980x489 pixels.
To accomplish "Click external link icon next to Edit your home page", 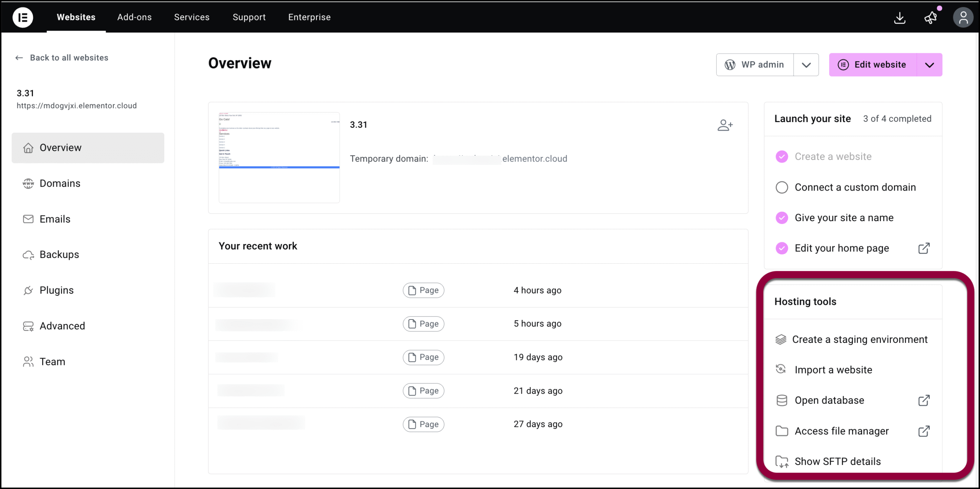I will point(924,248).
